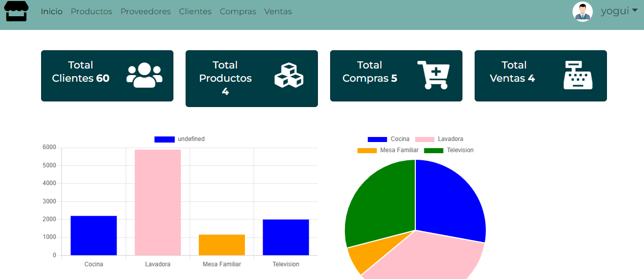Click the orange Mesa Familiar bar
The height and width of the screenshot is (279, 644).
tap(222, 245)
